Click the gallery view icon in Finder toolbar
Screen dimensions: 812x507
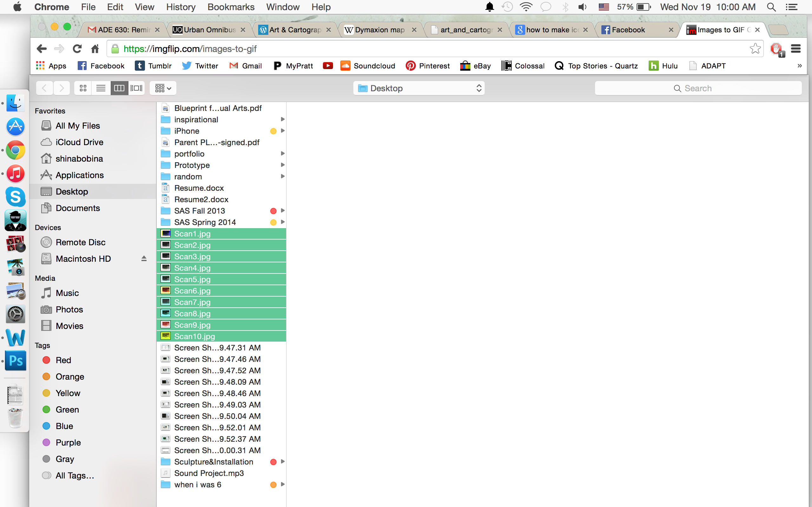(136, 88)
